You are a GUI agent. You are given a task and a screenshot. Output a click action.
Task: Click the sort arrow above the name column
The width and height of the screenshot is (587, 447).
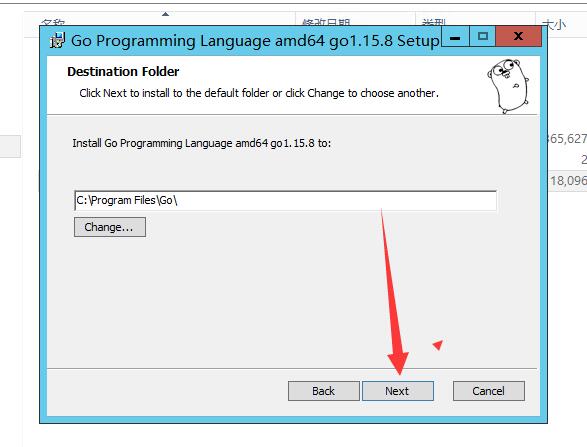(x=165, y=14)
